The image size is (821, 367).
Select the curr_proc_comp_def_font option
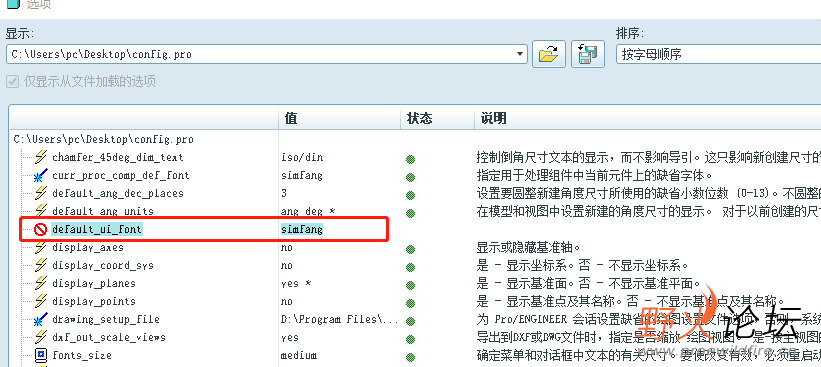tap(121, 175)
